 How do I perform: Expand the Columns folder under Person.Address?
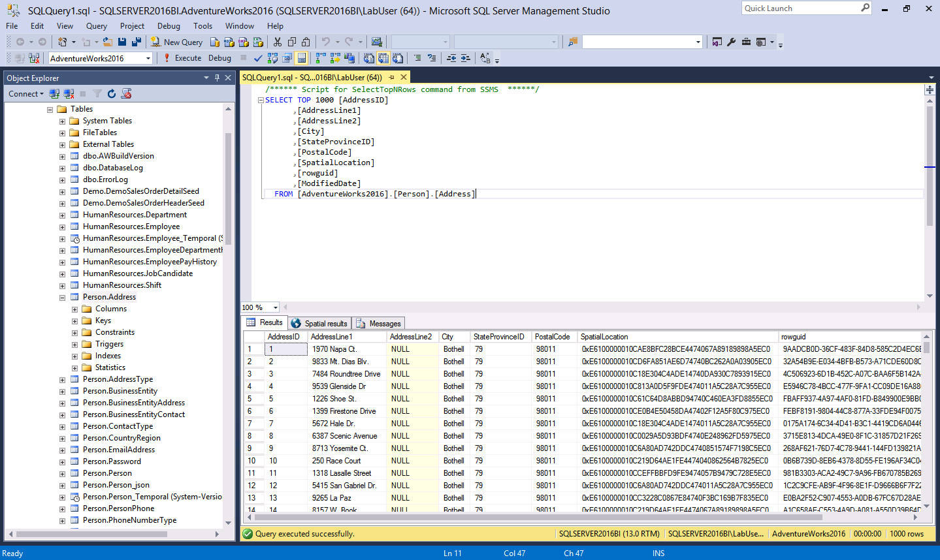tap(75, 309)
